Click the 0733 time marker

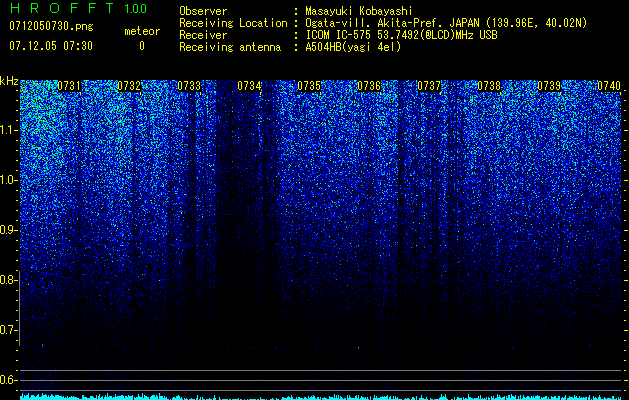(x=189, y=86)
